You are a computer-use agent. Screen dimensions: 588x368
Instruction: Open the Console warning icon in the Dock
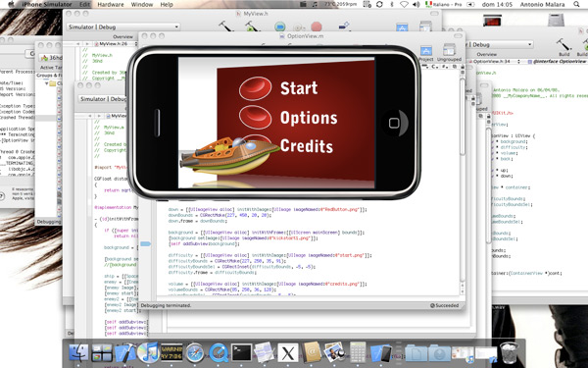pyautogui.click(x=171, y=353)
